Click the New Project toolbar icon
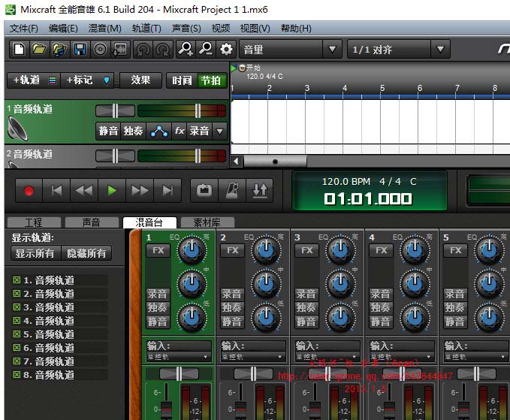This screenshot has width=510, height=420. (x=20, y=50)
